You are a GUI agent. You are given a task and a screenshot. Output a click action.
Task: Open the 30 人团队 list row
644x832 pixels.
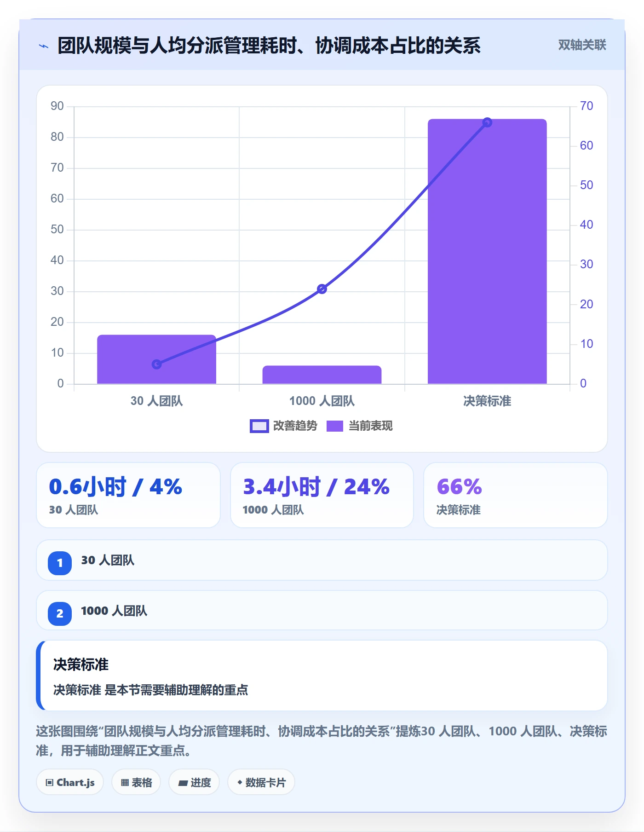322,560
